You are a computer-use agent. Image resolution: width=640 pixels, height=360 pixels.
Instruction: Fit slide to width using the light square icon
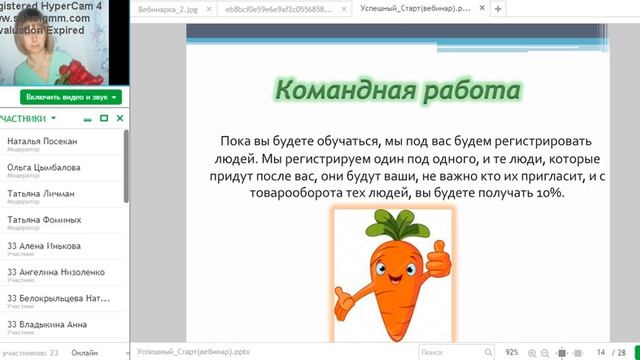(578, 352)
